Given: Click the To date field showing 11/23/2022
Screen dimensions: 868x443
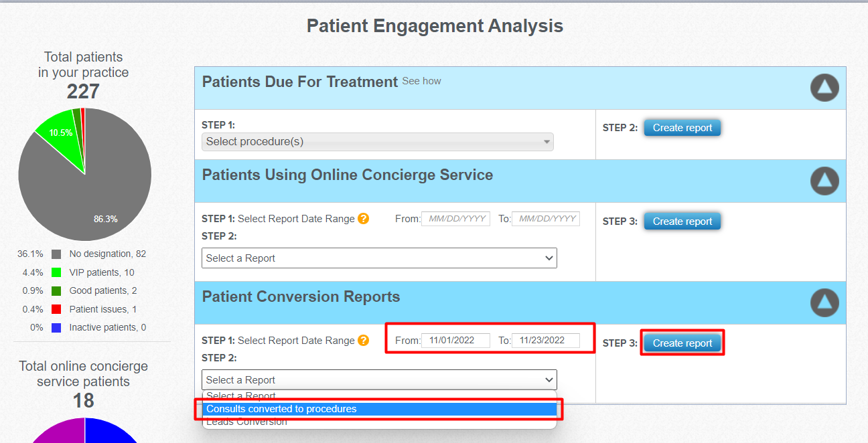Looking at the screenshot, I should tap(546, 340).
